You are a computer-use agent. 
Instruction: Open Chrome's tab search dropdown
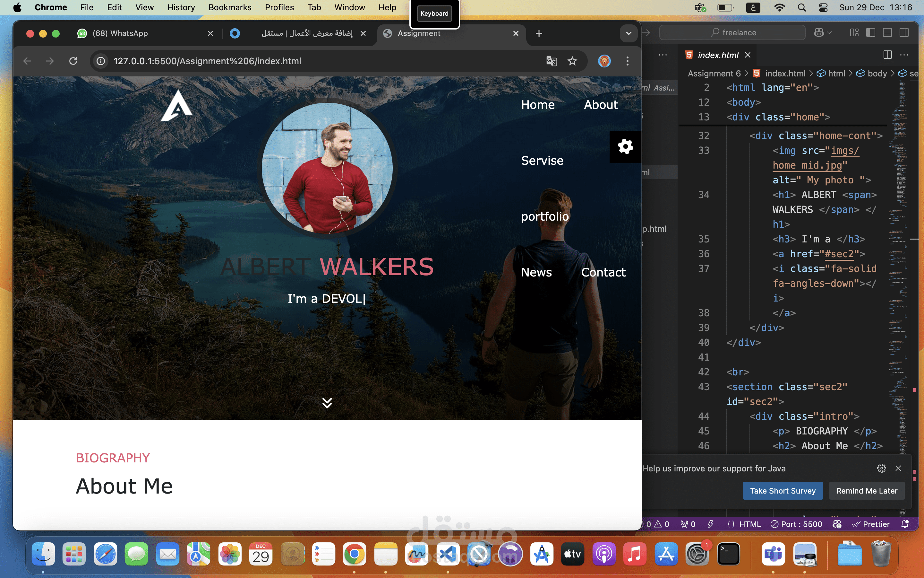629,34
